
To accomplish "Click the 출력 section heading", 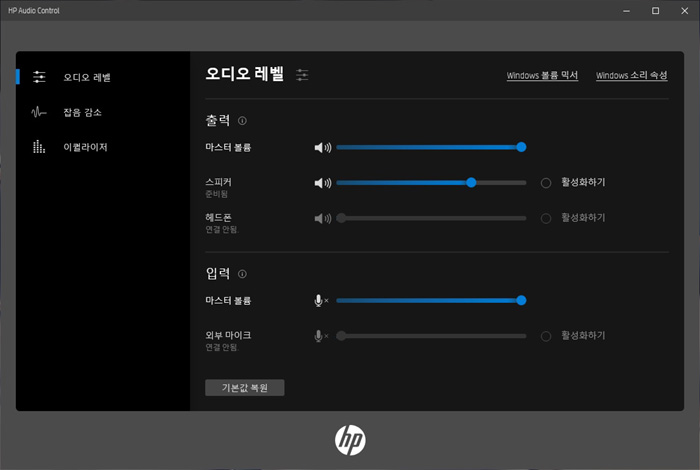I will (217, 120).
